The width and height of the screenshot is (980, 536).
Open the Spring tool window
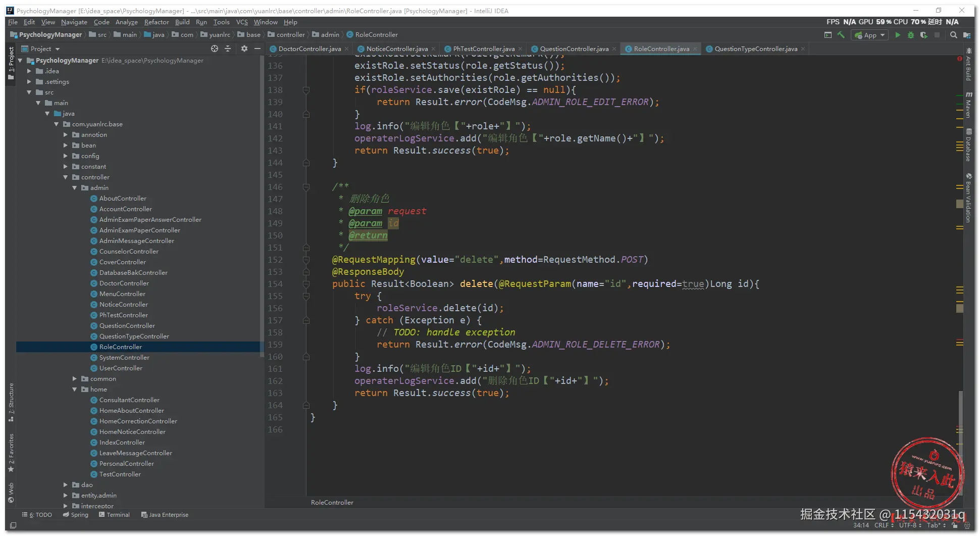(x=75, y=515)
